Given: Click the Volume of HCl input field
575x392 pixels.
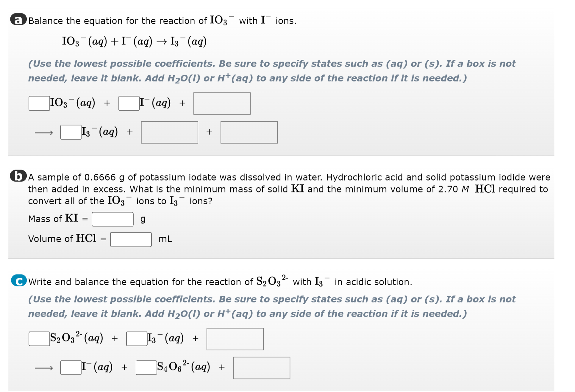Looking at the screenshot, I should (131, 239).
